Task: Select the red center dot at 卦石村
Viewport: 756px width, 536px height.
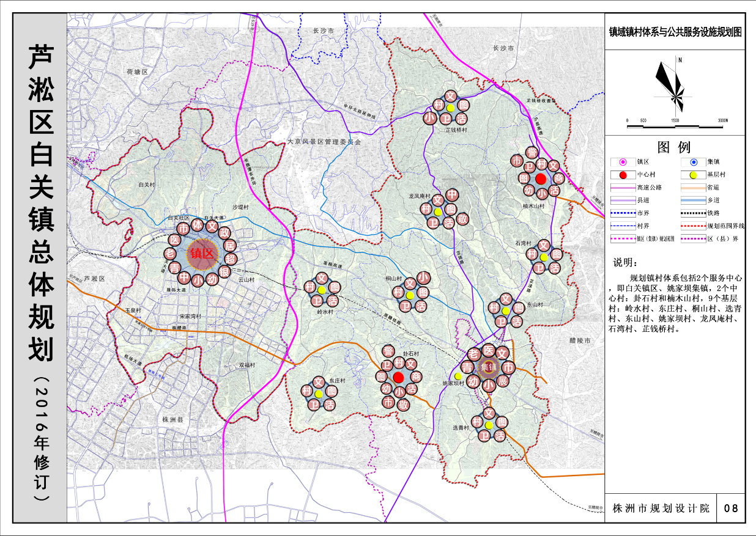Action: click(x=399, y=377)
